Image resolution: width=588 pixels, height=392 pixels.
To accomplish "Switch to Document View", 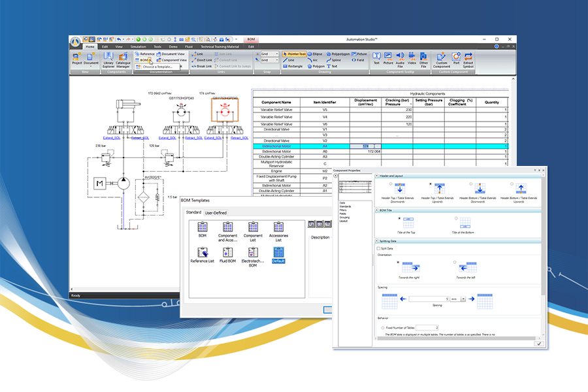I will [171, 54].
